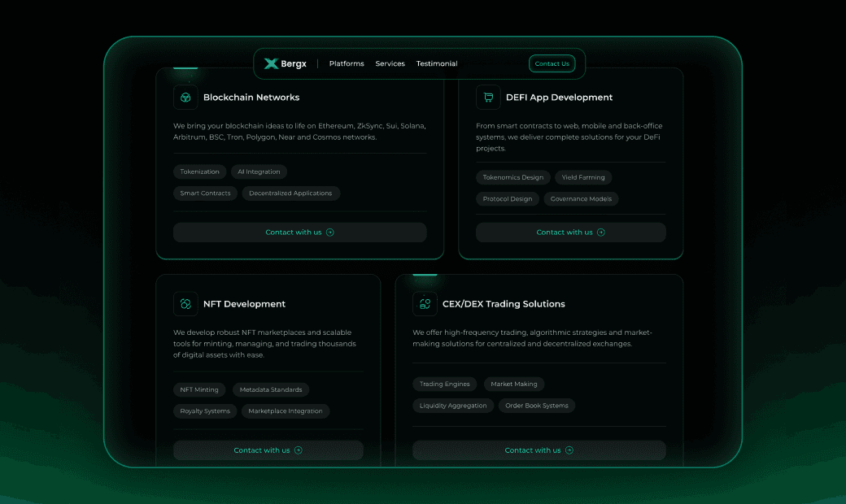
Task: Click the CEX/DEX Trading Solutions icon
Action: pyautogui.click(x=425, y=304)
